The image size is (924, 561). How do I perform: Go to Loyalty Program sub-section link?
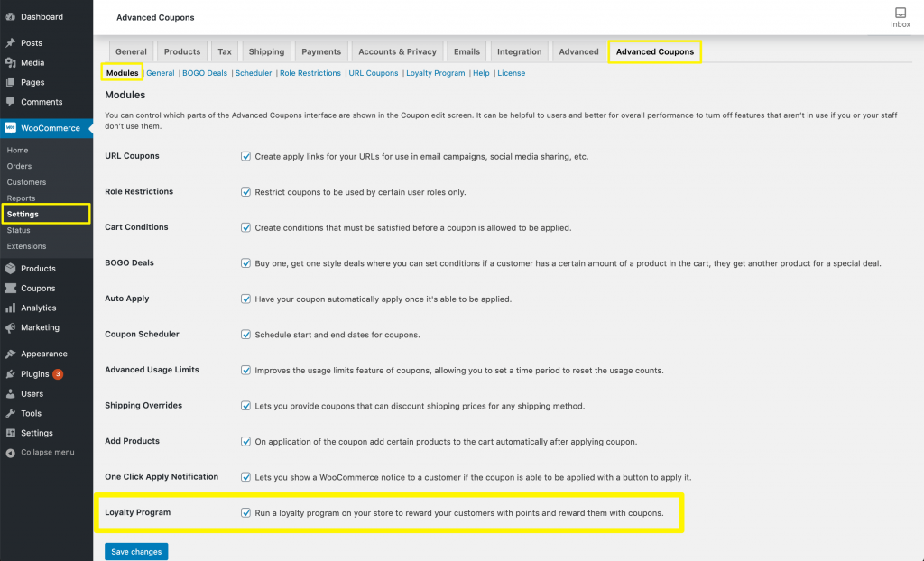coord(436,73)
